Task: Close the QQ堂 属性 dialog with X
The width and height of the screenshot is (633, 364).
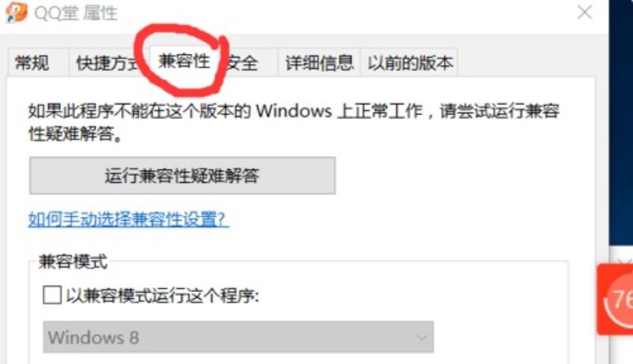Action: pyautogui.click(x=585, y=12)
